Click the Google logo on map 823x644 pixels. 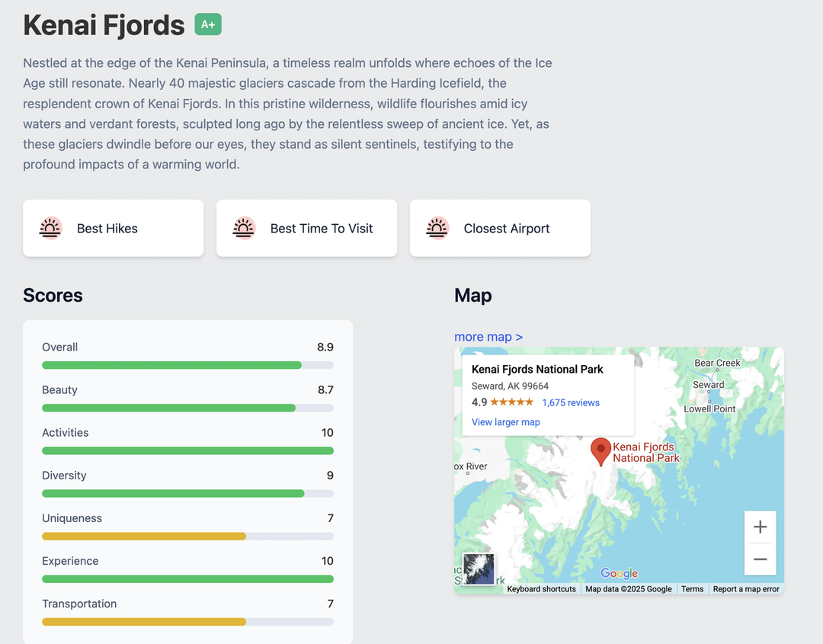coord(619,574)
